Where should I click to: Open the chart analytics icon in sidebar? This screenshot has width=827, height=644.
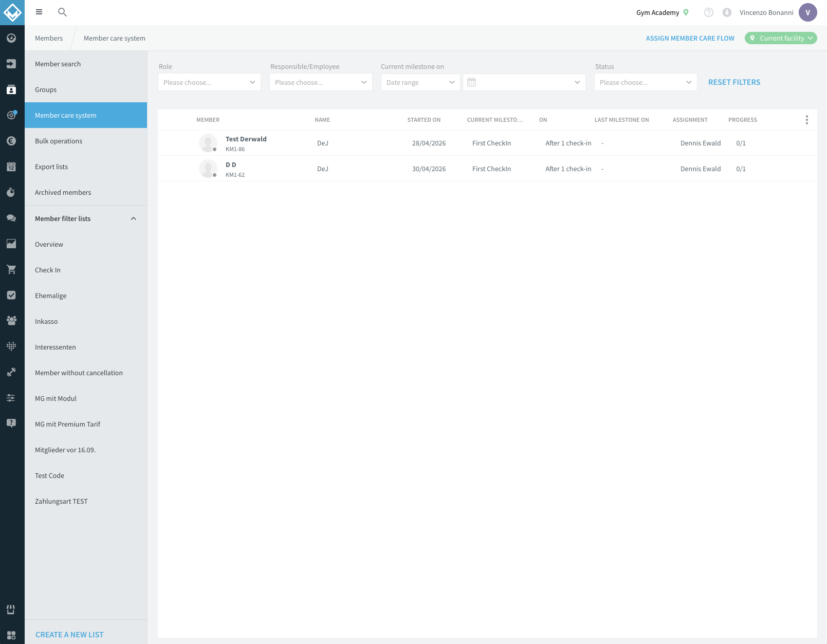[x=11, y=244]
